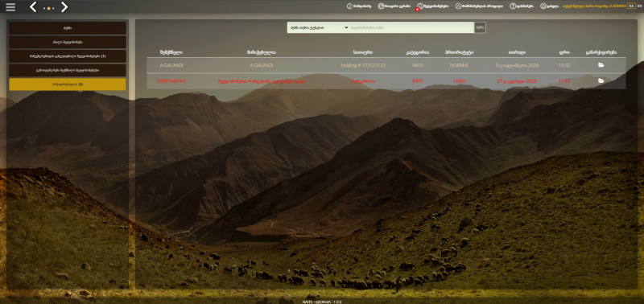Open the first top navigation item
644x304 pixels.
coord(359,6)
